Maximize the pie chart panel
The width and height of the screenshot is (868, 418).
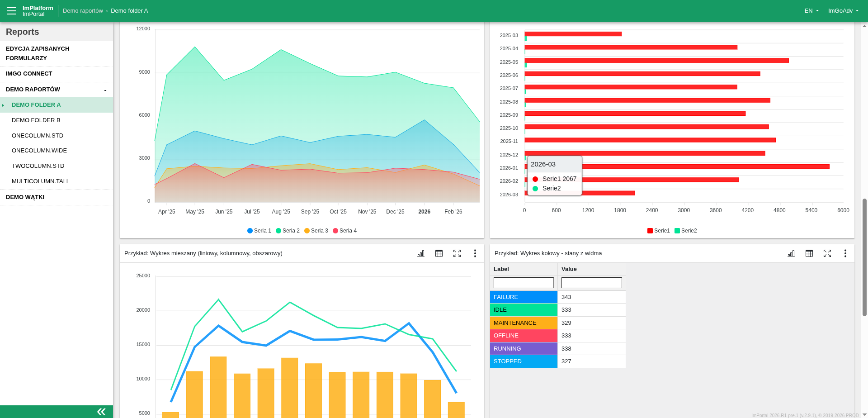(827, 253)
